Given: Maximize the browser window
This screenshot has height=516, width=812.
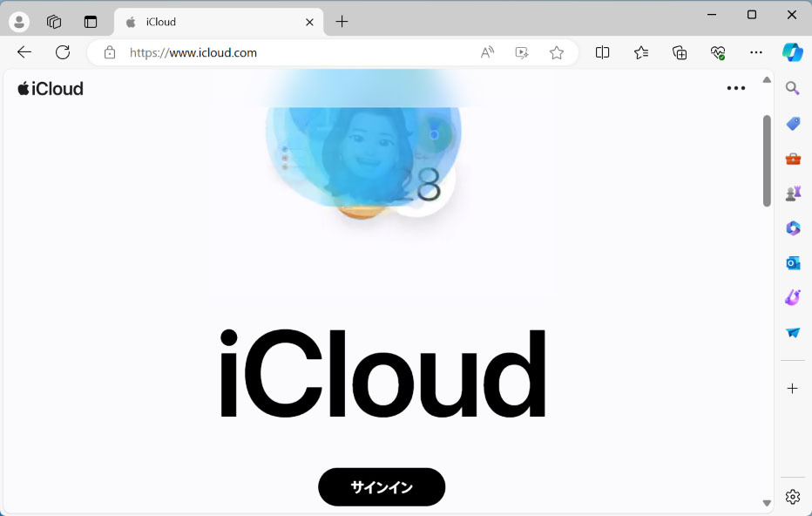Looking at the screenshot, I should coord(752,15).
